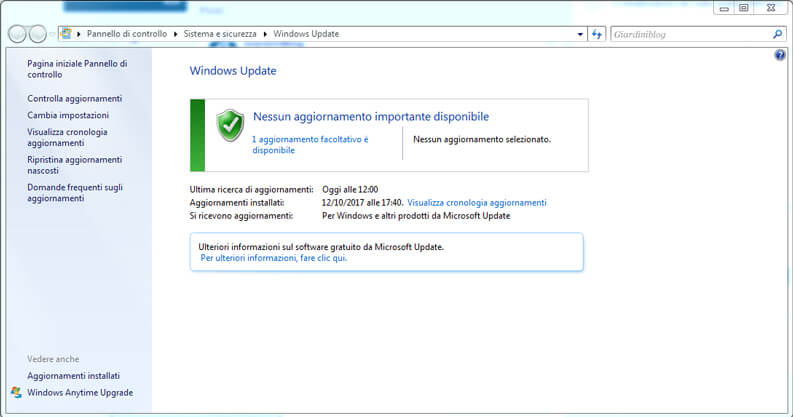The height and width of the screenshot is (417, 793).
Task: Open Cambia impostazioni
Action: point(68,115)
